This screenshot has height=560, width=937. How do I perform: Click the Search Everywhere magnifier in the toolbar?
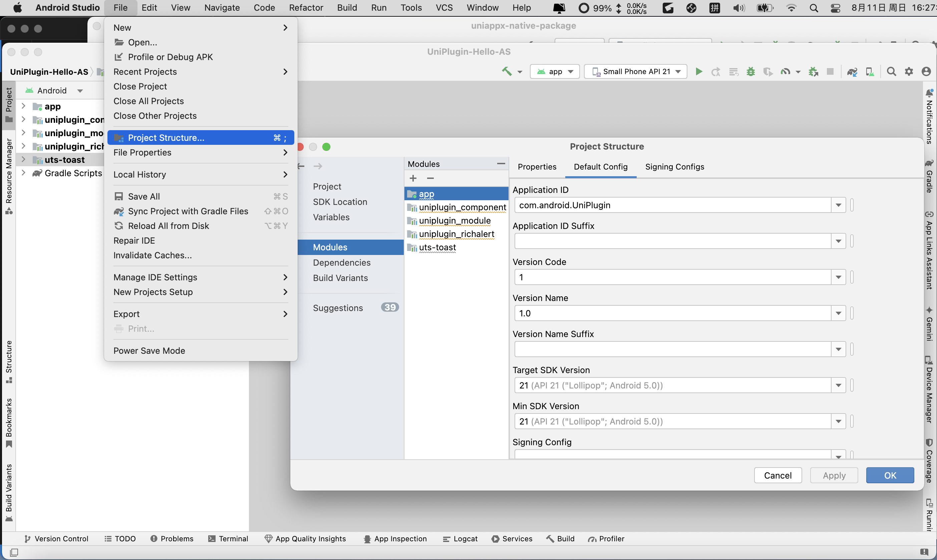click(x=891, y=71)
